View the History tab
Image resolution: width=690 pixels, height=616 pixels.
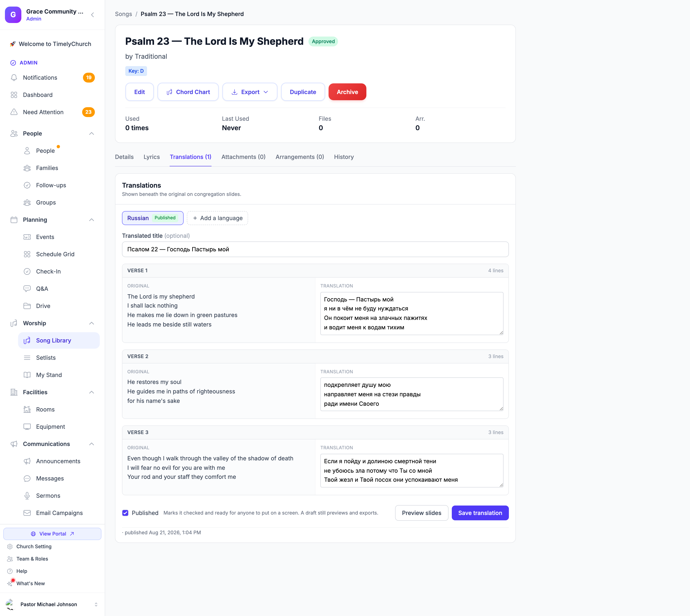[x=344, y=157]
